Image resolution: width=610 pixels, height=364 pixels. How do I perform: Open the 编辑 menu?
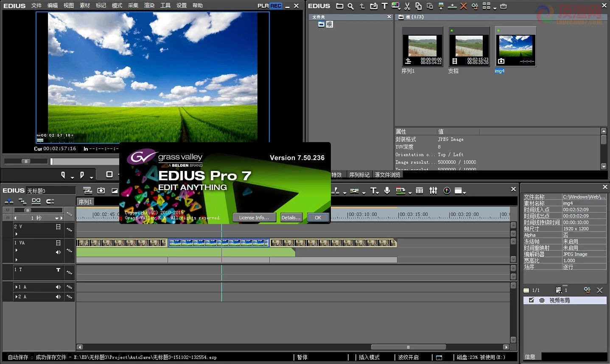point(53,6)
